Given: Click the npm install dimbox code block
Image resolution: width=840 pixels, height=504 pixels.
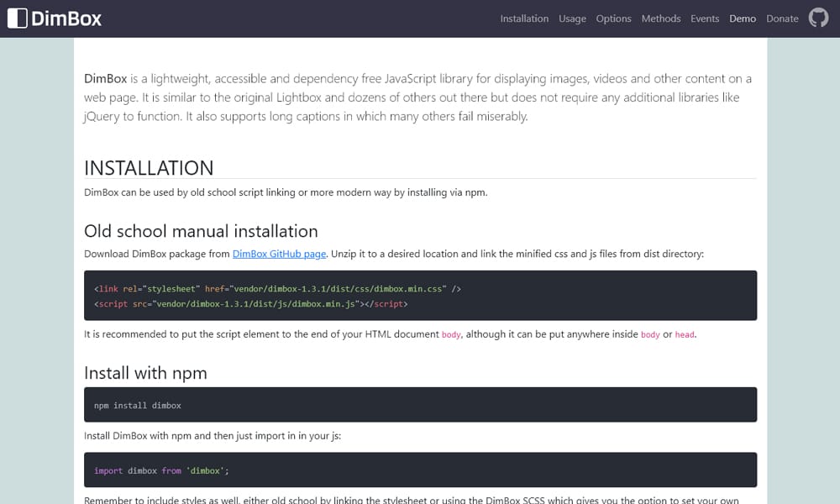Looking at the screenshot, I should [x=420, y=404].
